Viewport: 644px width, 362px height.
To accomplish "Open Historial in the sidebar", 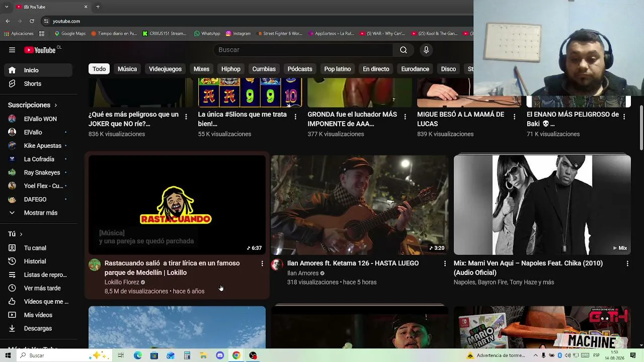I will point(38,261).
